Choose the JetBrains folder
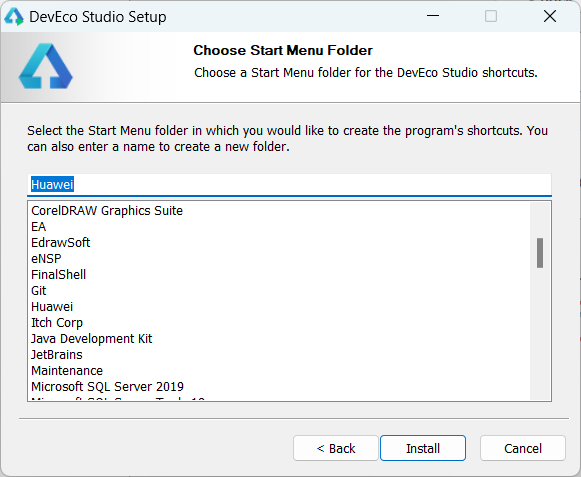The width and height of the screenshot is (581, 477). click(x=57, y=354)
